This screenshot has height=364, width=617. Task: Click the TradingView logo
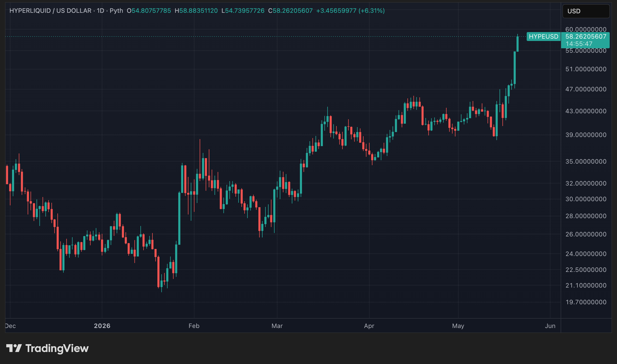click(47, 348)
